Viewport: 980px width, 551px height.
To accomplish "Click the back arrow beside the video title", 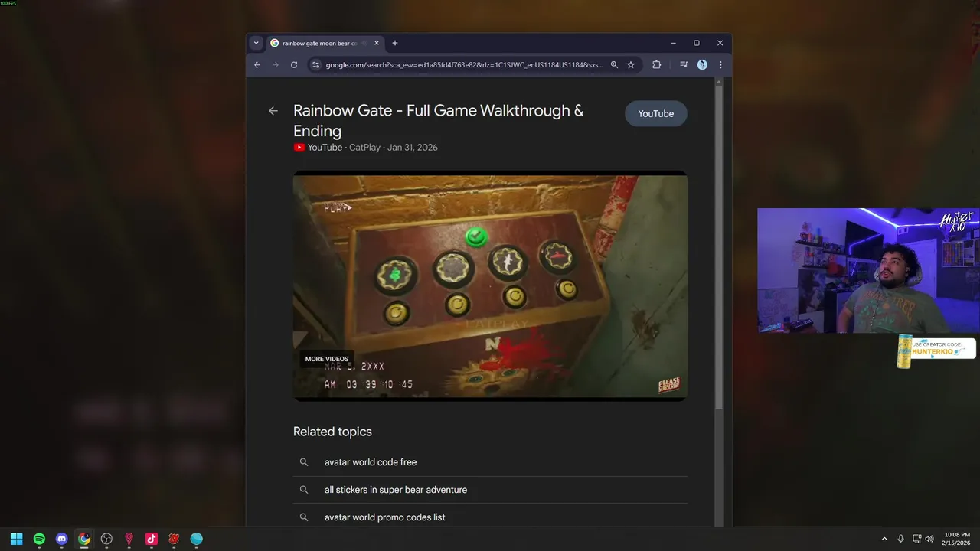I will 273,111.
